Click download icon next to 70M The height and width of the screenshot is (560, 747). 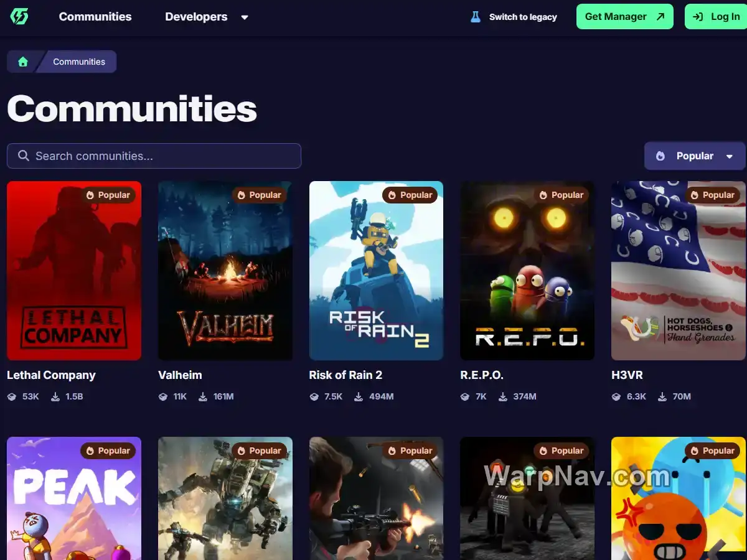point(662,396)
